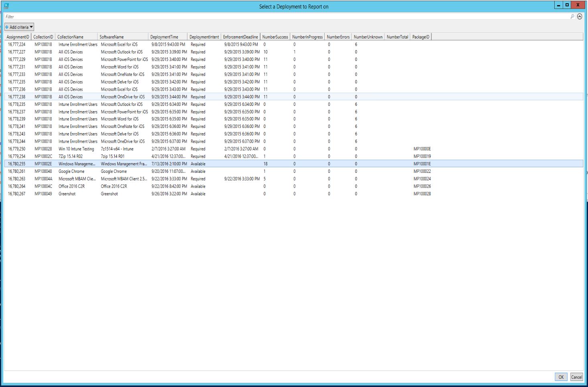Sort by NumberErrors column header
588x387 pixels.
pyautogui.click(x=338, y=37)
